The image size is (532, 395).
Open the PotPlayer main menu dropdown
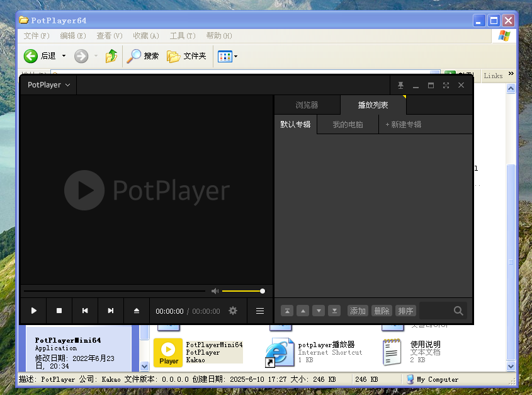48,85
